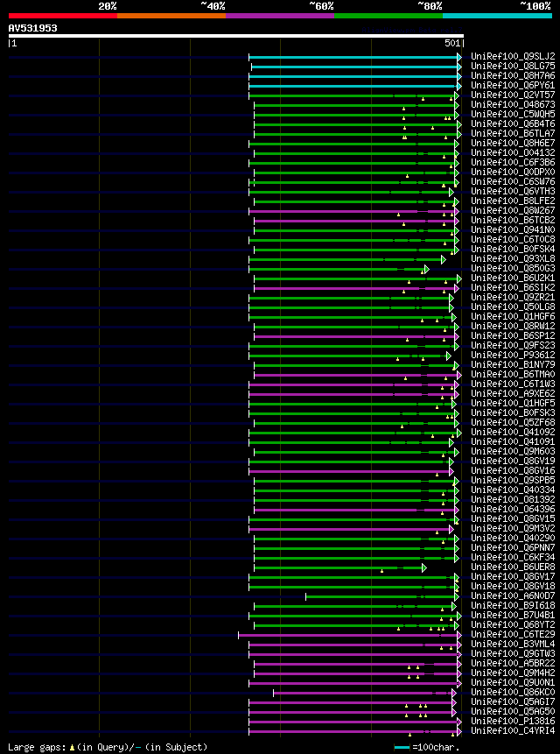
Task: Click the cyan ~100% legend segment
Action: [498, 16]
